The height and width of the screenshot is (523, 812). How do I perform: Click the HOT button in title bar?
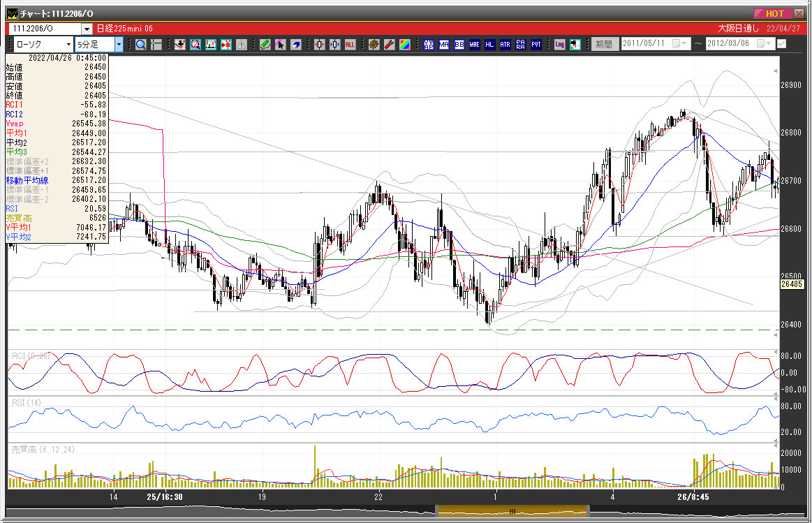(x=774, y=13)
